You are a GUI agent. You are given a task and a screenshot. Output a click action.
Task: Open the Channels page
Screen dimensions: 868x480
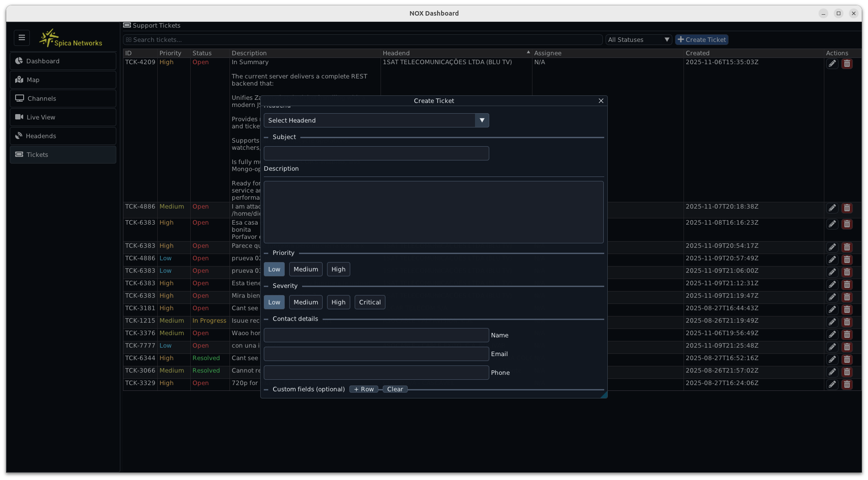[x=63, y=98]
